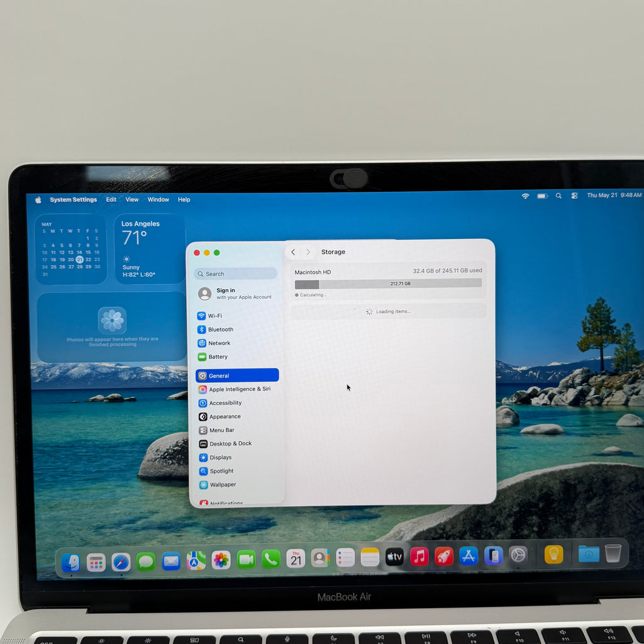Click the Los Angeles weather widget
The image size is (644, 644).
pyautogui.click(x=150, y=249)
